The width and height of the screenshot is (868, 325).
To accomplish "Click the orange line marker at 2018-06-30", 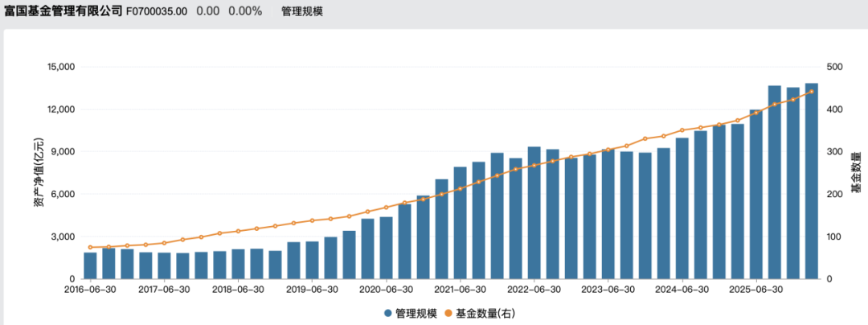I will tap(238, 231).
